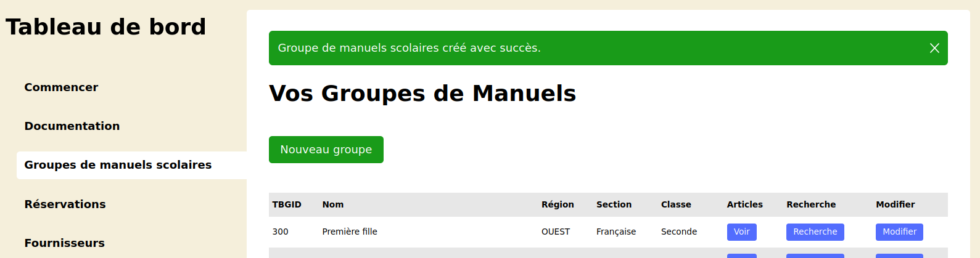Create a group with Nouveau groupe
The height and width of the screenshot is (258, 980).
click(326, 150)
